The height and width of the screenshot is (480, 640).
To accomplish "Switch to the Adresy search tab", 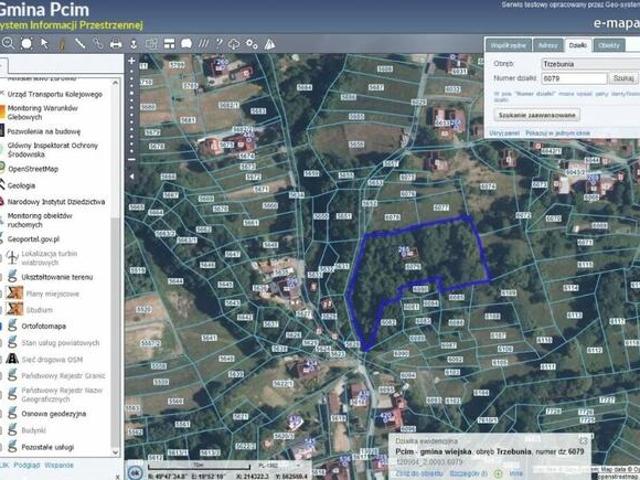I will click(x=548, y=45).
